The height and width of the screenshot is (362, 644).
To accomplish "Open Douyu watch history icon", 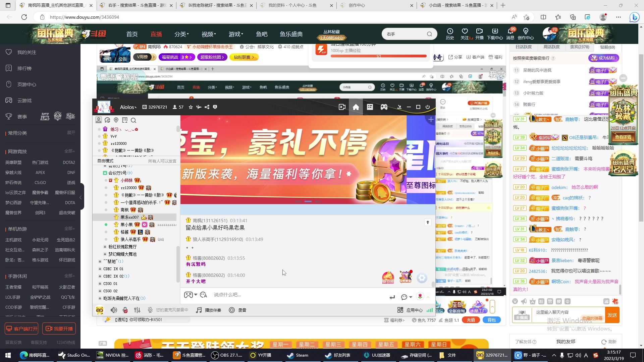I will pyautogui.click(x=450, y=34).
